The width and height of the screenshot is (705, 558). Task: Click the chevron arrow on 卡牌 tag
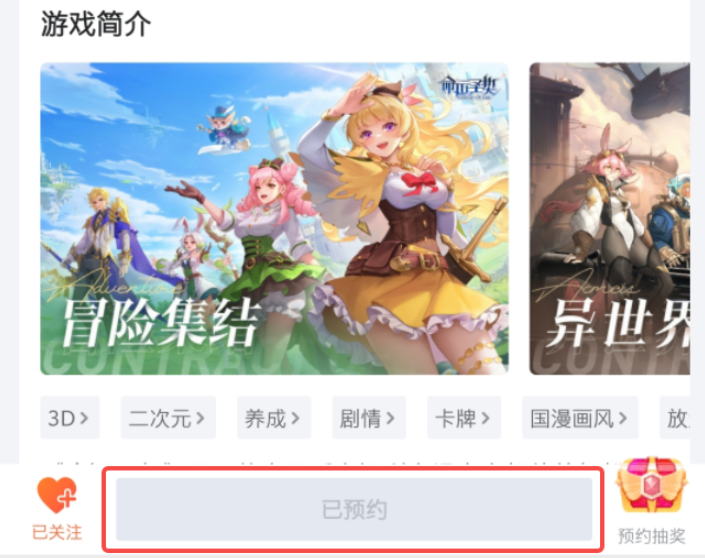tap(486, 418)
